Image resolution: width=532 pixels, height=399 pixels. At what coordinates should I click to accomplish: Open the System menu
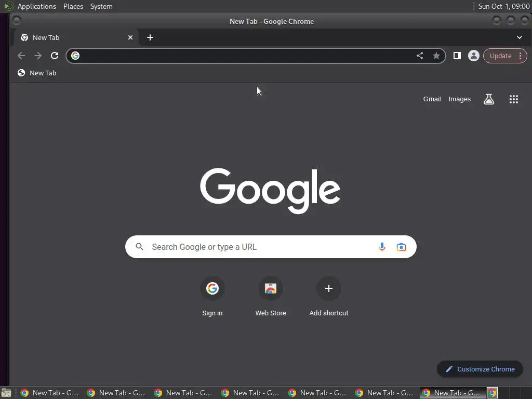coord(101,6)
